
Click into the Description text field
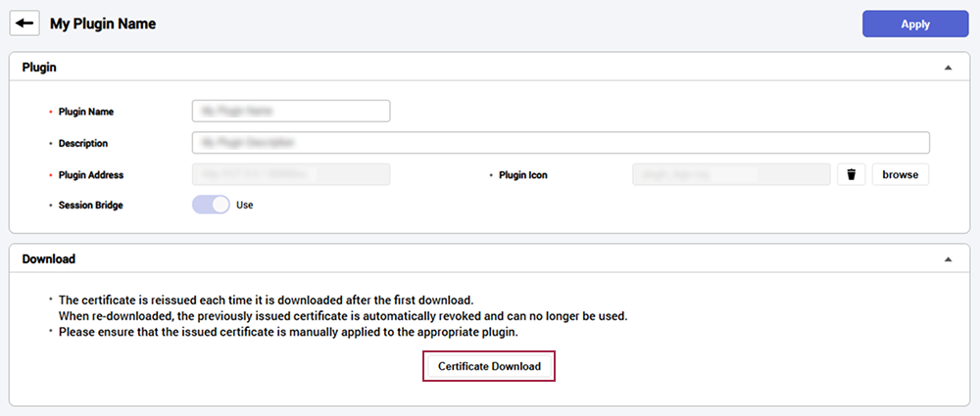[x=561, y=143]
